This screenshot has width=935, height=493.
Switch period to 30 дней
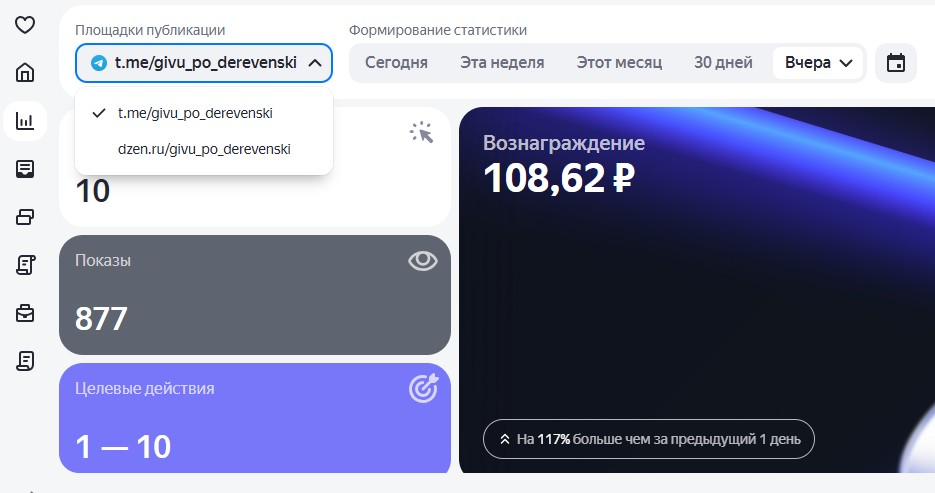[723, 63]
